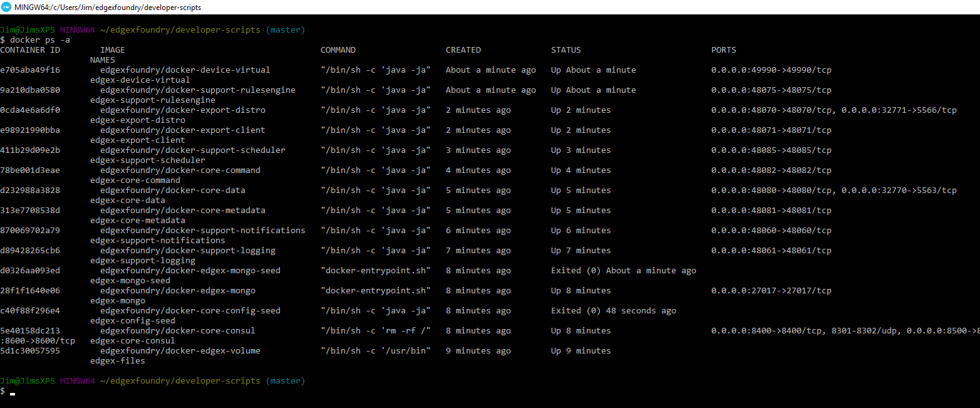The height and width of the screenshot is (408, 980).
Task: Click the docker-support-notifications image name
Action: click(202, 231)
